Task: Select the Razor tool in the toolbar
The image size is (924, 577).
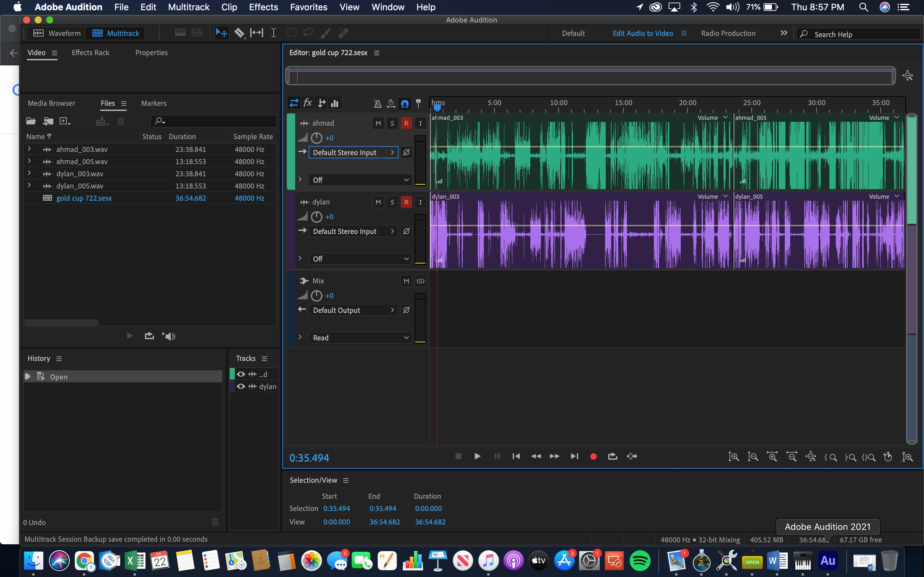Action: tap(239, 33)
